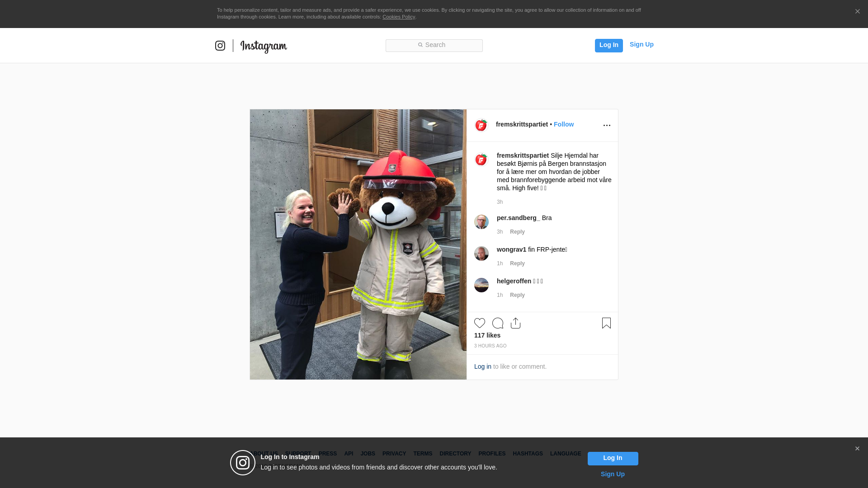Open the three-dot more options menu

pyautogui.click(x=607, y=125)
